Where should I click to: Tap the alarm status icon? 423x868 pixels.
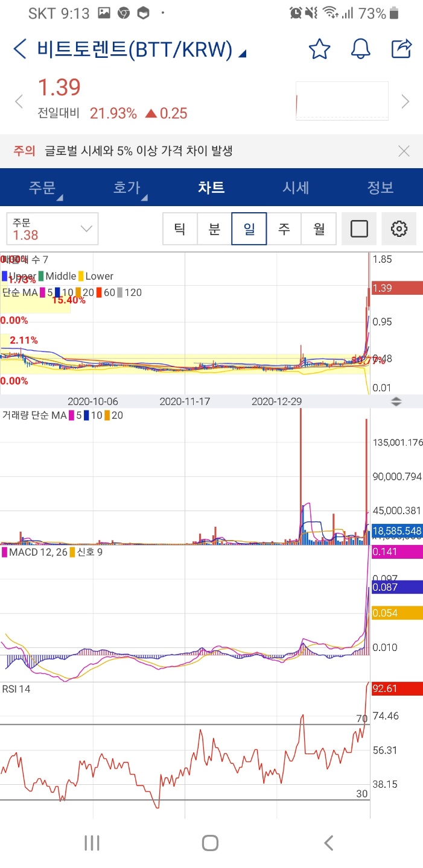(x=296, y=13)
